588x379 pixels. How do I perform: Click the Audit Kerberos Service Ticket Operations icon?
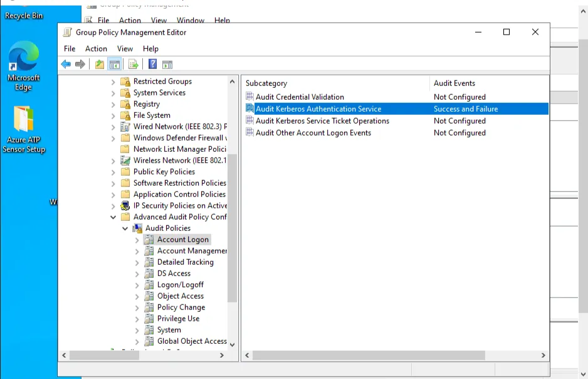(249, 120)
